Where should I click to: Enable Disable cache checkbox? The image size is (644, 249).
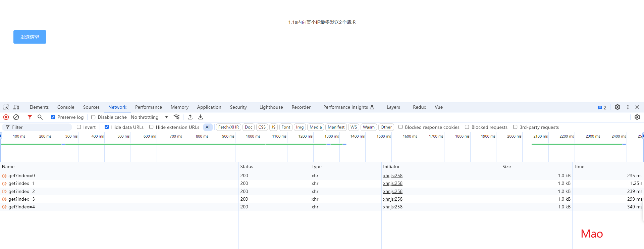93,117
